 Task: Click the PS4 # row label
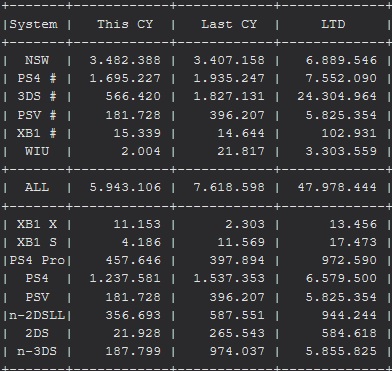37,78
